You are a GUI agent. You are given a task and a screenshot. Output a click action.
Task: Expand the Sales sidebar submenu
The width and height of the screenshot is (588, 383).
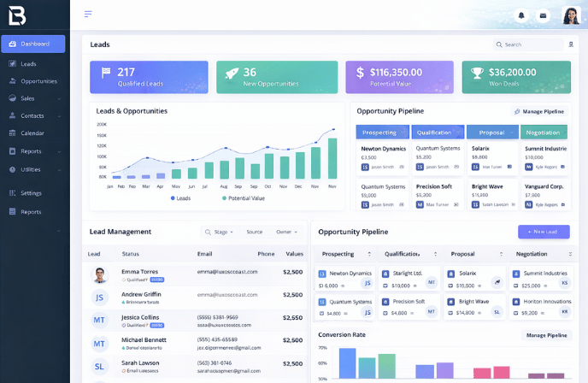pos(59,99)
